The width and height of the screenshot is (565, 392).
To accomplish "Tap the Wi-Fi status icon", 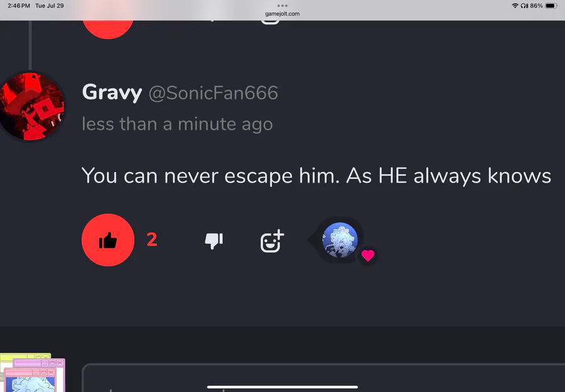I will 515,6.
